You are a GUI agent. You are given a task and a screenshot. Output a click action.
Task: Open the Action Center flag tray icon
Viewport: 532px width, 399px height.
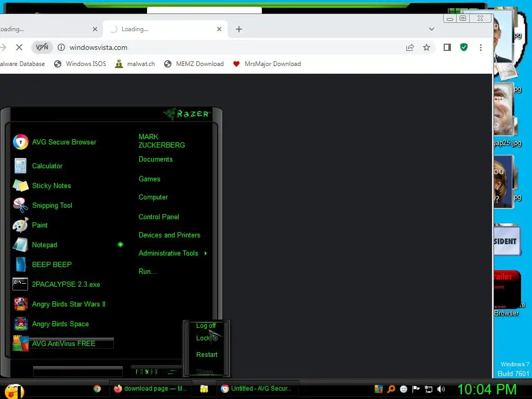[416, 389]
